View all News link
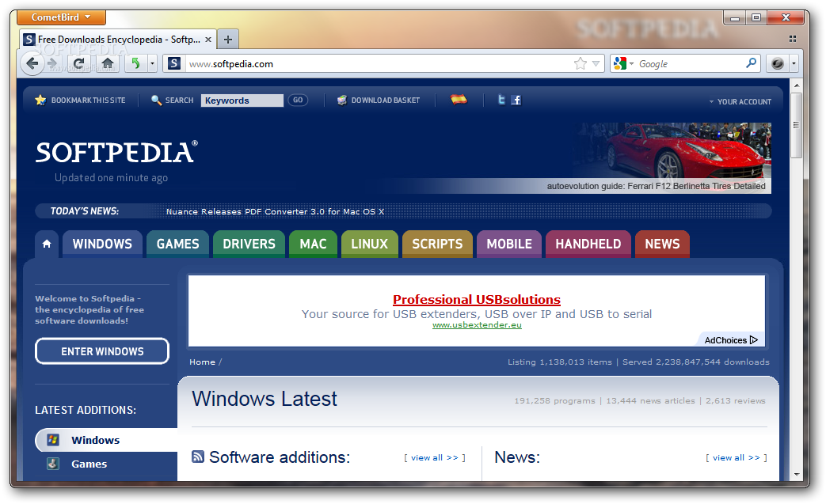Viewport: 826px width, 504px height. [x=736, y=457]
